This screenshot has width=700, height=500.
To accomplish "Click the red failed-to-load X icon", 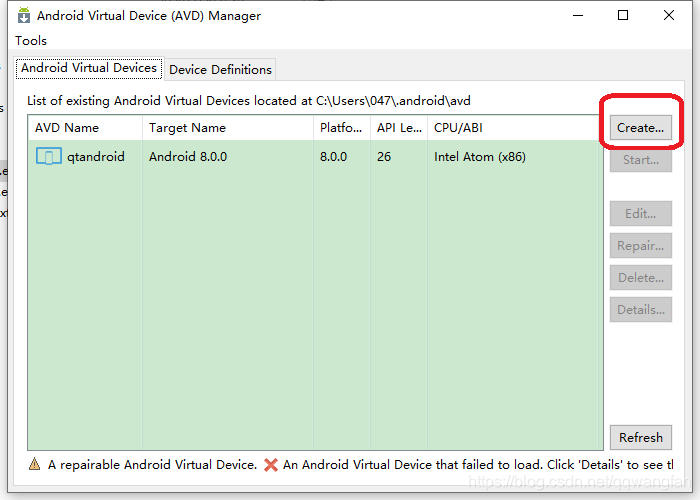I will click(271, 465).
